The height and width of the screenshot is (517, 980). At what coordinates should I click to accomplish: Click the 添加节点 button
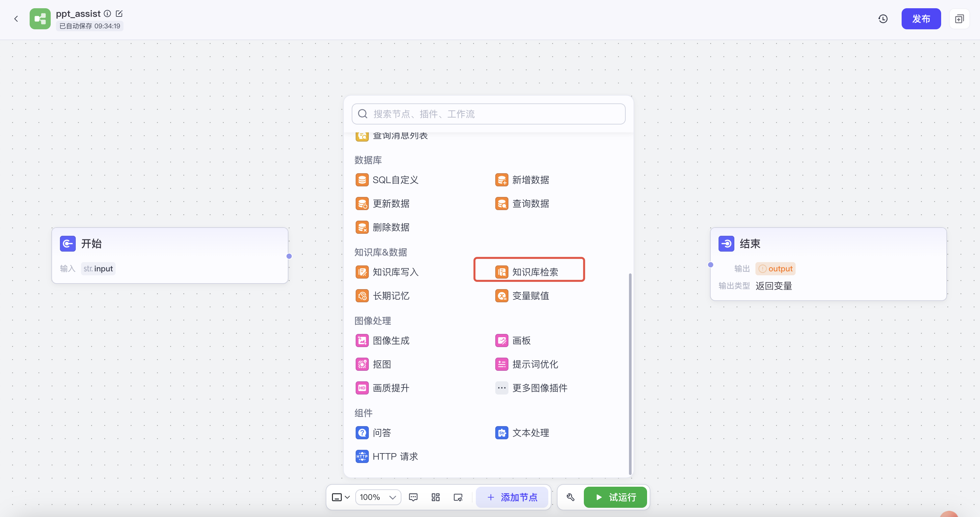pos(512,497)
